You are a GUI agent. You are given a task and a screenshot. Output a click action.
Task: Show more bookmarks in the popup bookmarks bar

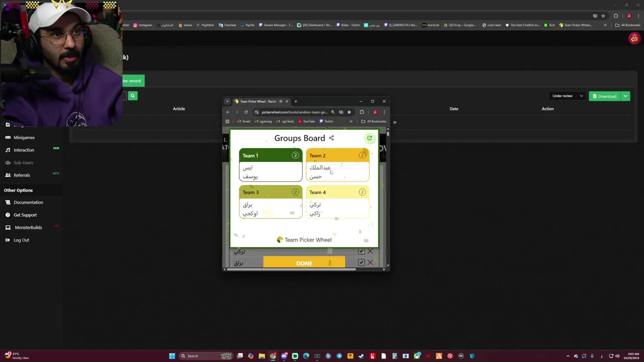351,121
